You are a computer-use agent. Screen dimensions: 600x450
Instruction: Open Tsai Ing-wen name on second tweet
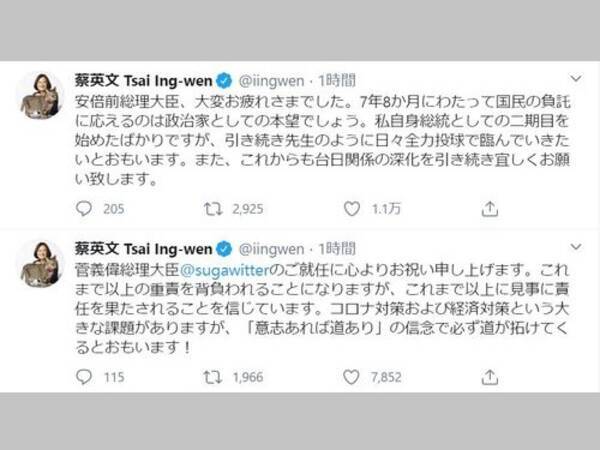(143, 249)
